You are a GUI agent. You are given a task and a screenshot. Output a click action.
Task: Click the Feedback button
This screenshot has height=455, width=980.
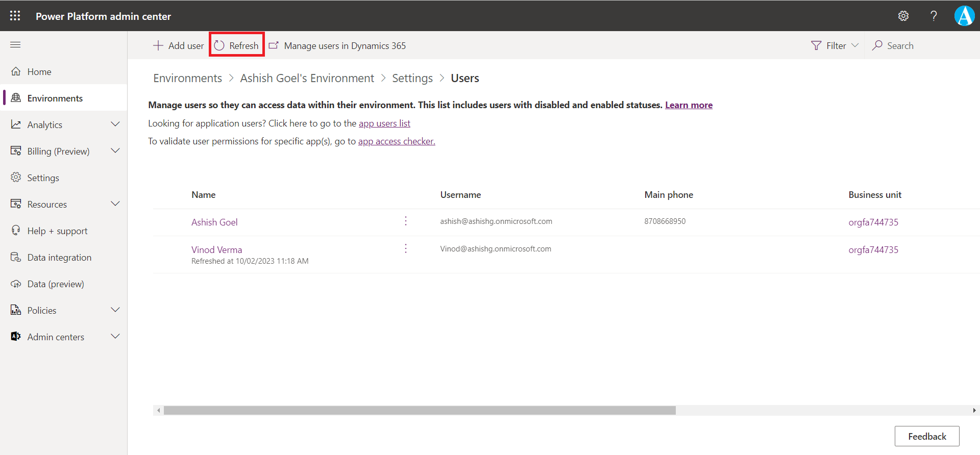click(x=926, y=436)
